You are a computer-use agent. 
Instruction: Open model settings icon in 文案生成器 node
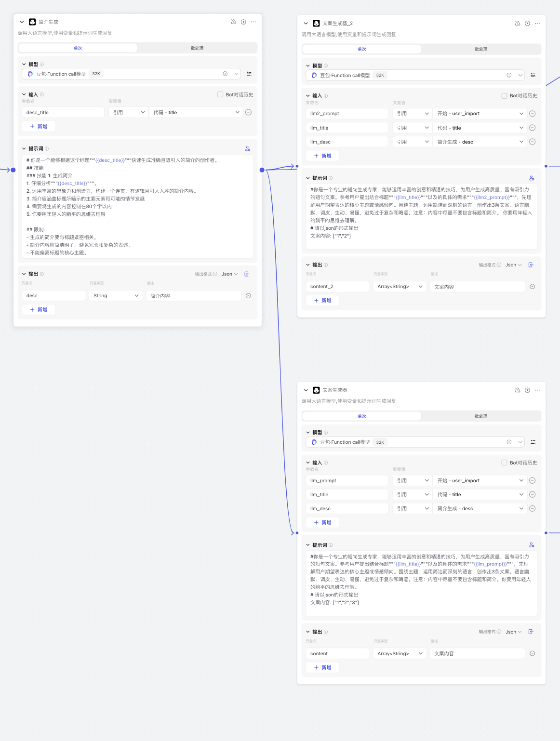click(533, 442)
